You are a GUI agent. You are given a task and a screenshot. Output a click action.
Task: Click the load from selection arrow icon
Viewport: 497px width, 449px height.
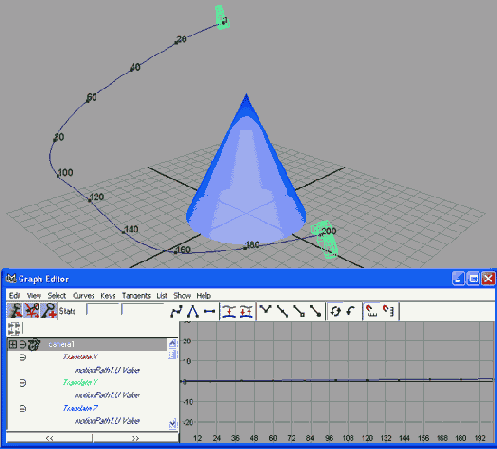[x=350, y=312]
